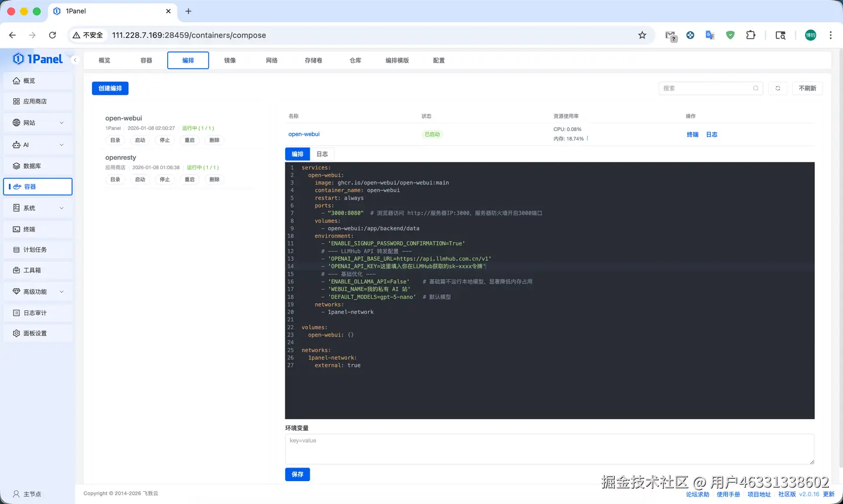Viewport: 843px width, 504px height.
Task: Click the 保存 button
Action: point(297,474)
